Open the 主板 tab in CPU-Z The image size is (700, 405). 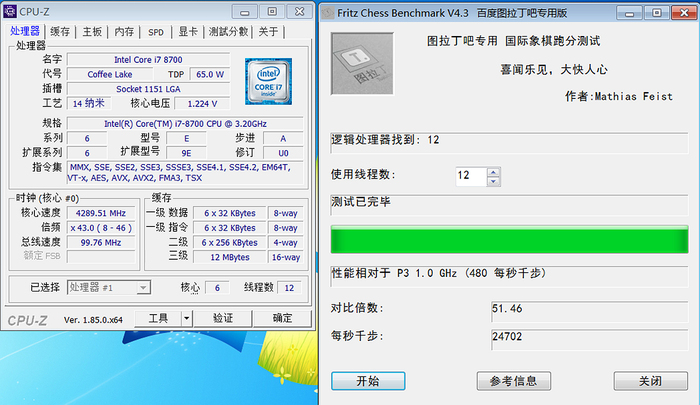click(92, 32)
